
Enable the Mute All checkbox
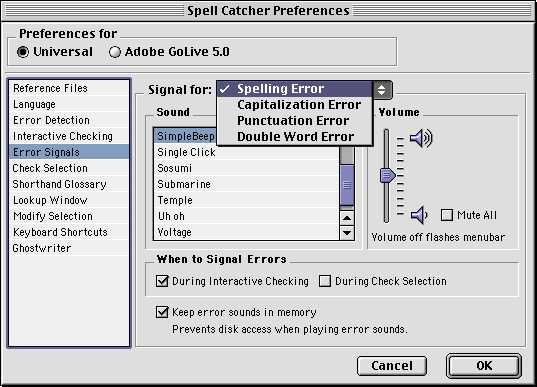pyautogui.click(x=447, y=215)
